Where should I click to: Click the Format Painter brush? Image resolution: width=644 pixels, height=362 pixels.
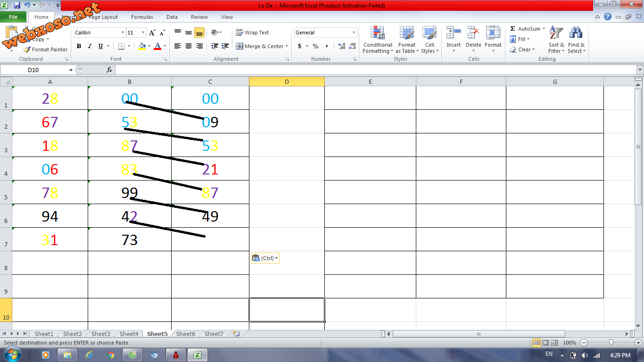(x=27, y=49)
